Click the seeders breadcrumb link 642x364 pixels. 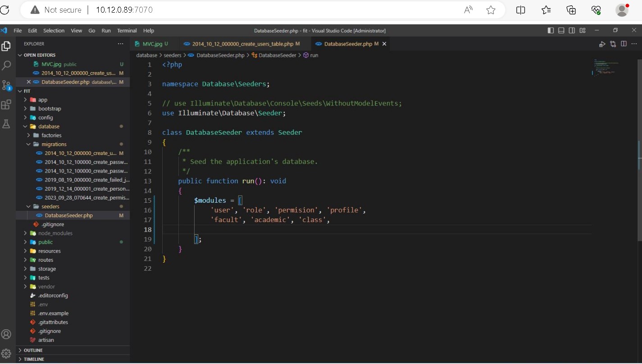click(x=172, y=55)
